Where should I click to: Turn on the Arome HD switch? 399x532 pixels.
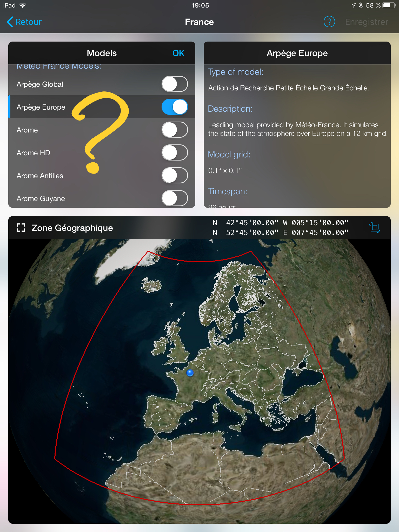[175, 152]
